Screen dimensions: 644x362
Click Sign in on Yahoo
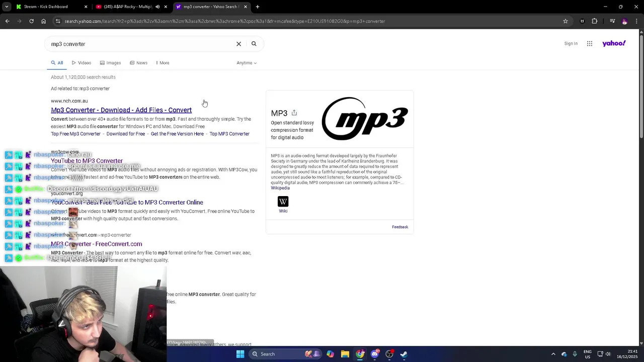click(x=571, y=44)
